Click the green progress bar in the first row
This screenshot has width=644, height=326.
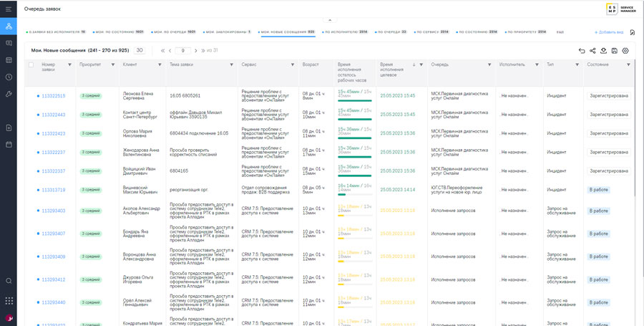coord(355,101)
